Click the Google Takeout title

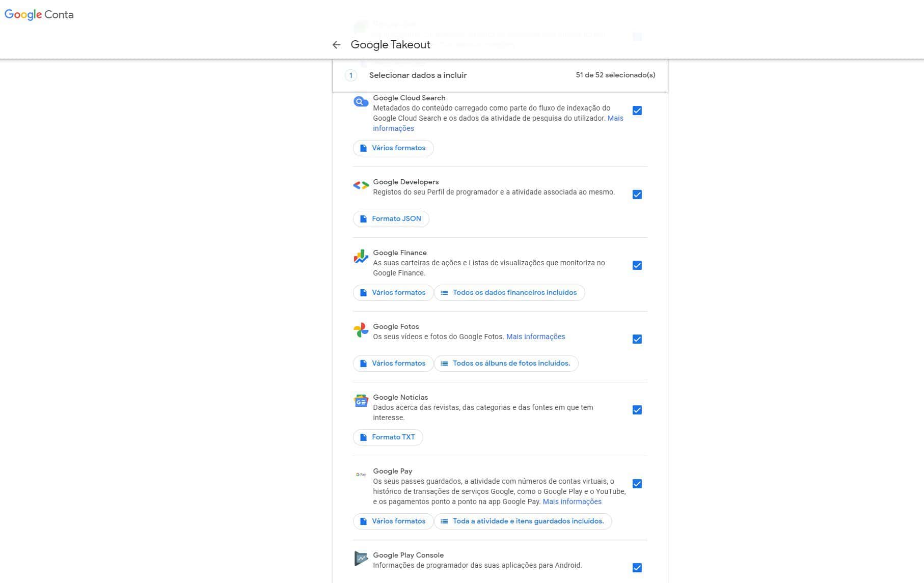pos(391,45)
